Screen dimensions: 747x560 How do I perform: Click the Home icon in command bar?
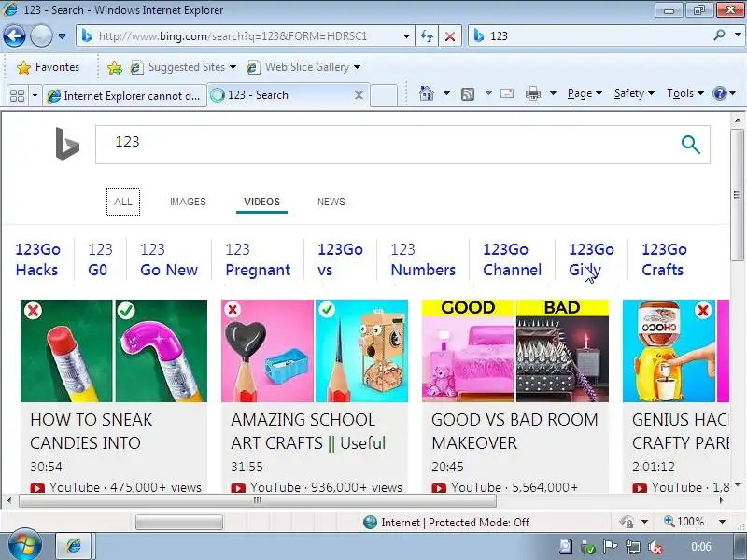(x=427, y=93)
